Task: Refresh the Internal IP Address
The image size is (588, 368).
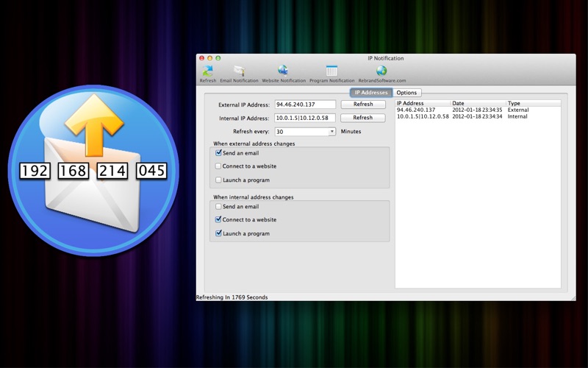Action: coord(362,118)
